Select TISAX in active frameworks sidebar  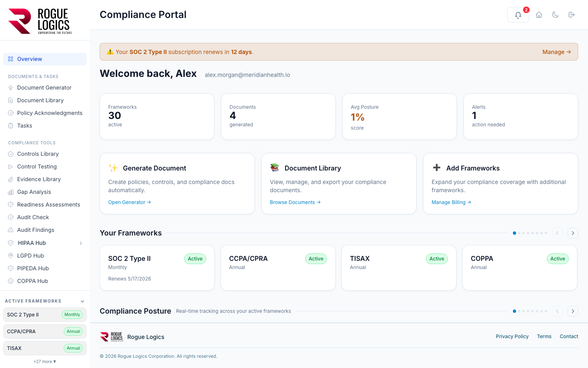coord(45,348)
